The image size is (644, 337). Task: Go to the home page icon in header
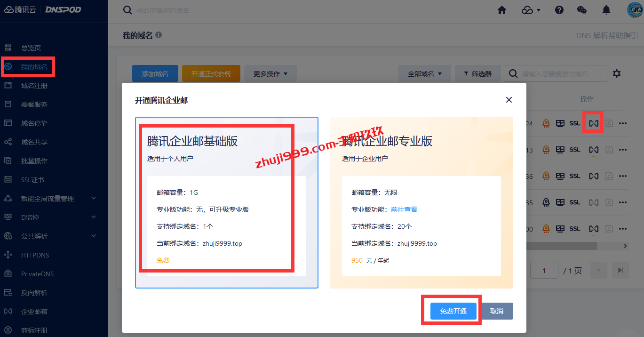(502, 10)
